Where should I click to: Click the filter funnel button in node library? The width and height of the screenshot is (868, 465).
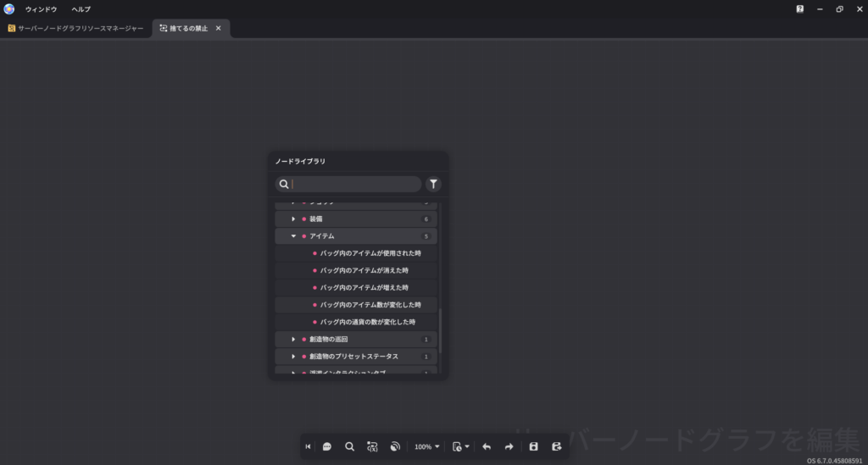coord(433,184)
